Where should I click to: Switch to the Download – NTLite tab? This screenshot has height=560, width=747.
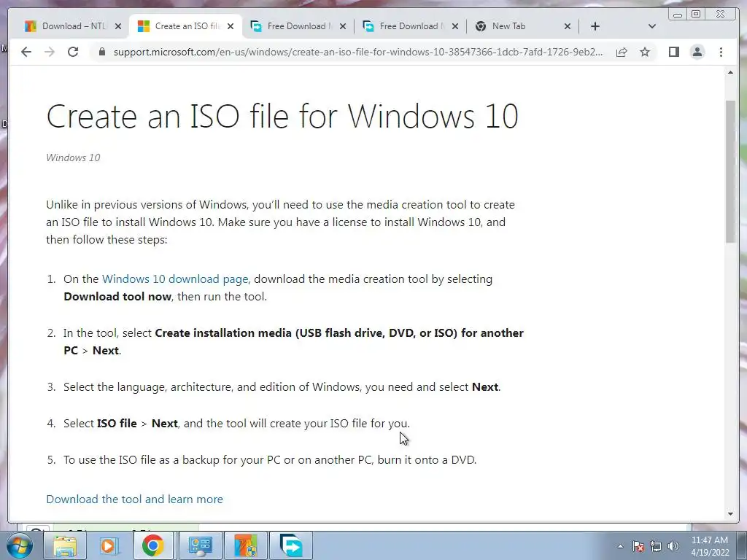[x=68, y=26]
